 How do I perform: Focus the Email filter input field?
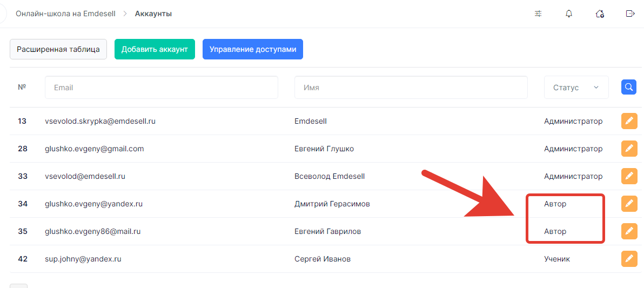(x=162, y=88)
